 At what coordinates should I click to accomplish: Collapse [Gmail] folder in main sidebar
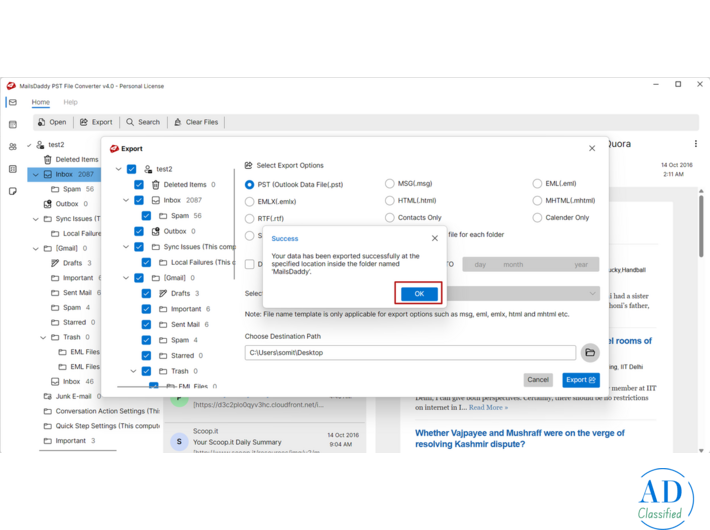36,248
